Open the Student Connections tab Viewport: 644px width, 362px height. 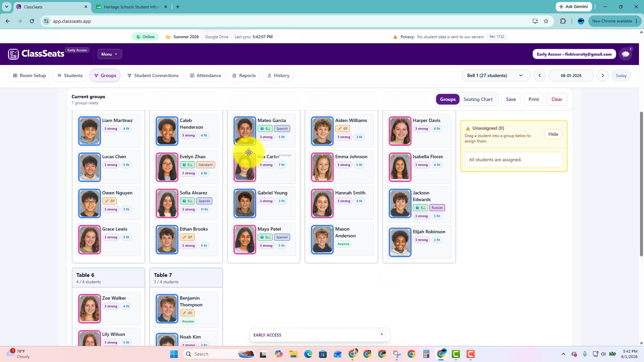tap(153, 75)
